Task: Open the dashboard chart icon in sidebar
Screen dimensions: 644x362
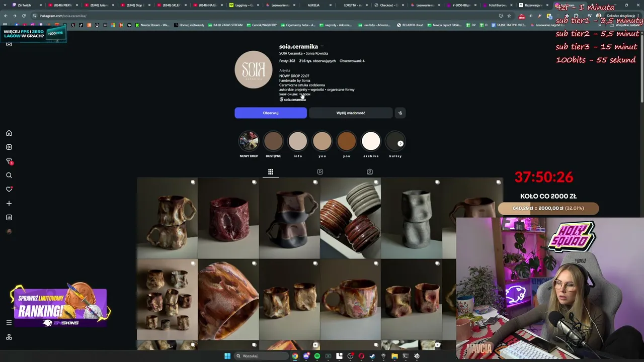Action: [x=9, y=218]
